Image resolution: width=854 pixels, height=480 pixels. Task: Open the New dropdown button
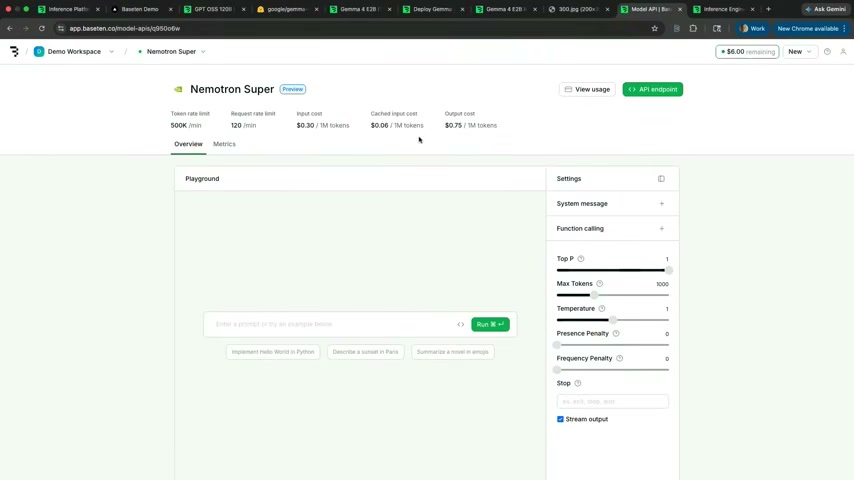800,52
